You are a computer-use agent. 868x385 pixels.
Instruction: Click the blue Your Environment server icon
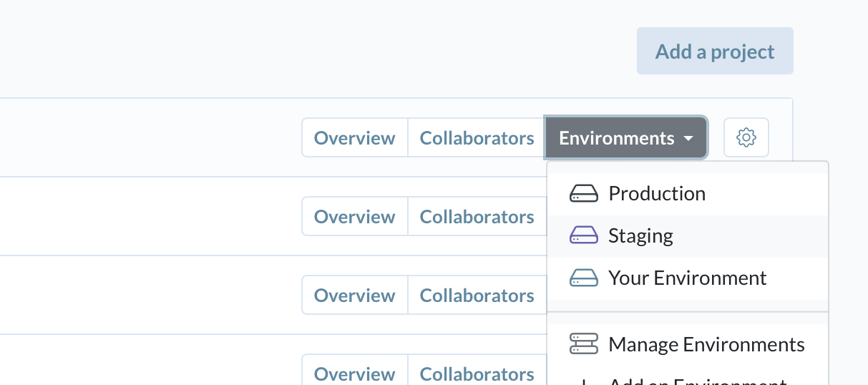click(x=583, y=278)
